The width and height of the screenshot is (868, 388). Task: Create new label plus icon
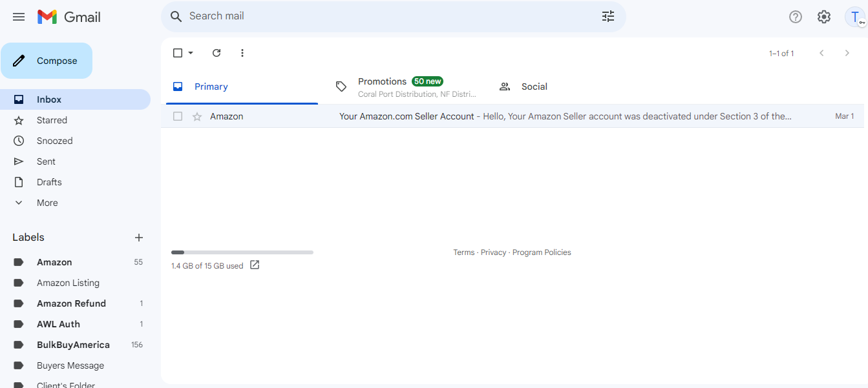click(139, 238)
